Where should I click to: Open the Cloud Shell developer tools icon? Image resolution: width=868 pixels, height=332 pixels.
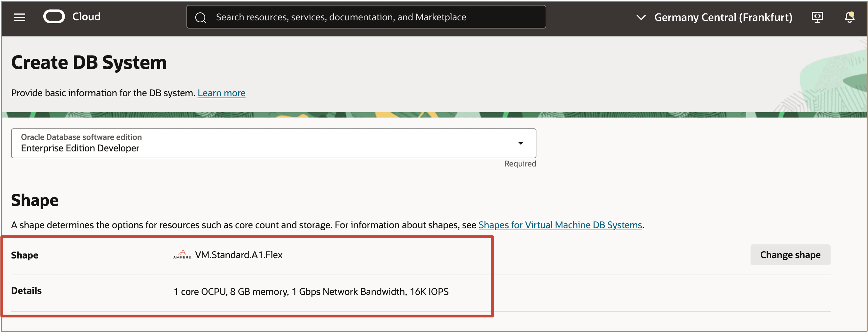pos(817,17)
